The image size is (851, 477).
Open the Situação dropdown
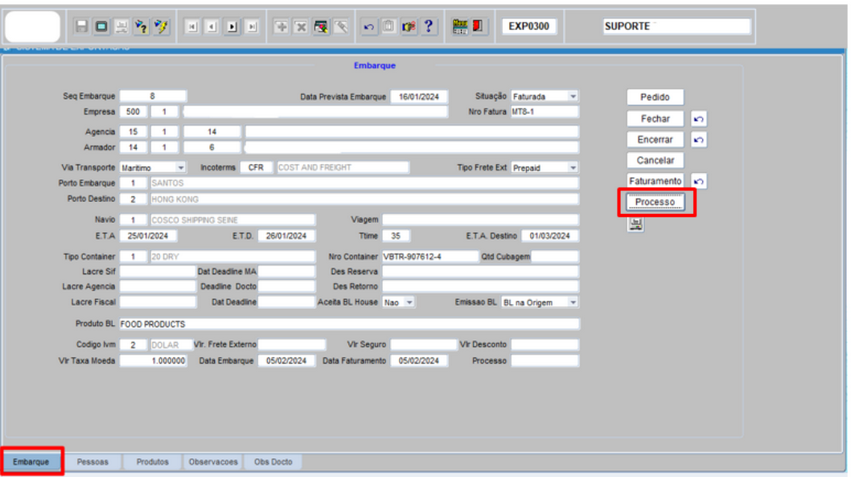573,97
